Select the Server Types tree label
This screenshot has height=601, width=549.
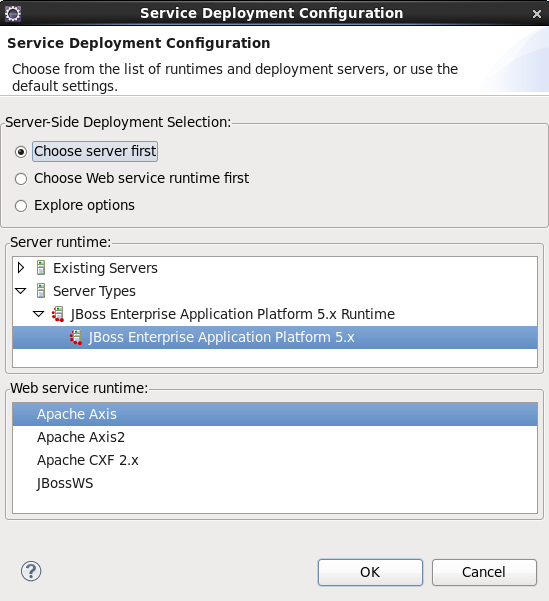pos(94,291)
